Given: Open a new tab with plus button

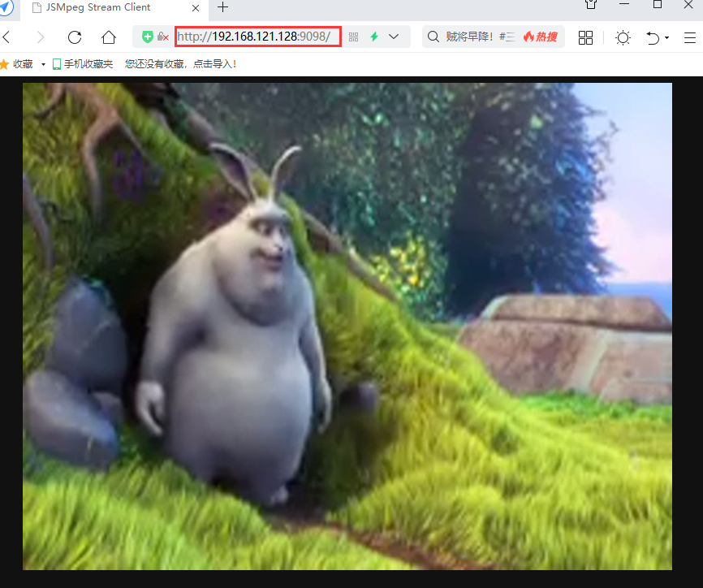Looking at the screenshot, I should (222, 7).
